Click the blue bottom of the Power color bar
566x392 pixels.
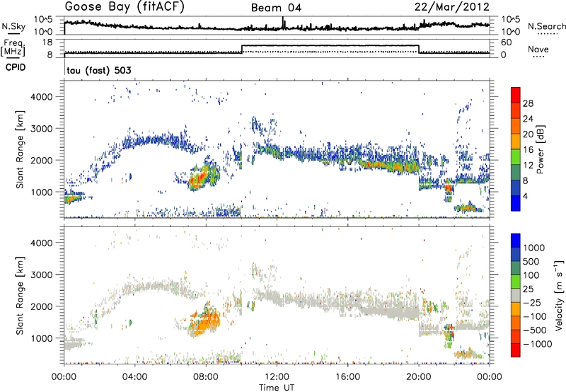(516, 203)
